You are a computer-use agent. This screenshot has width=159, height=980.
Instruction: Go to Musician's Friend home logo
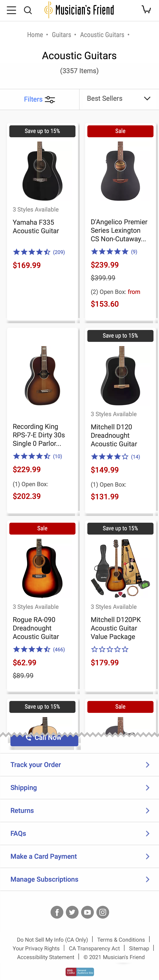79,10
